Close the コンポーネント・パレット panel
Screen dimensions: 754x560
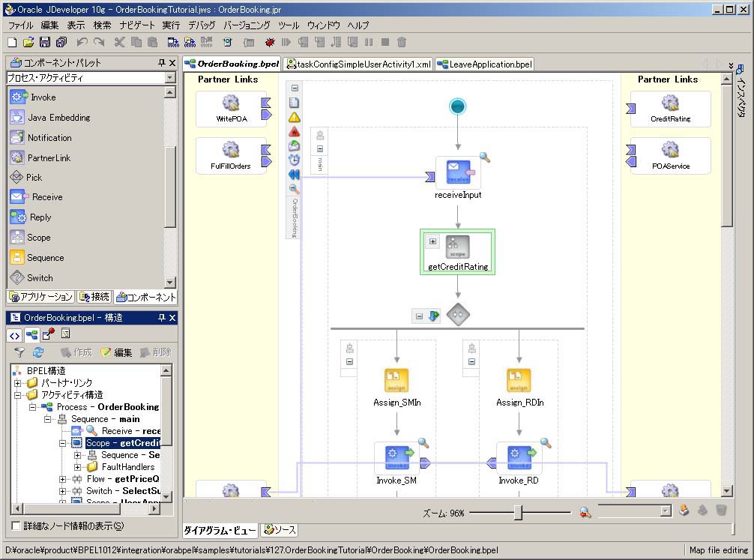coord(172,62)
